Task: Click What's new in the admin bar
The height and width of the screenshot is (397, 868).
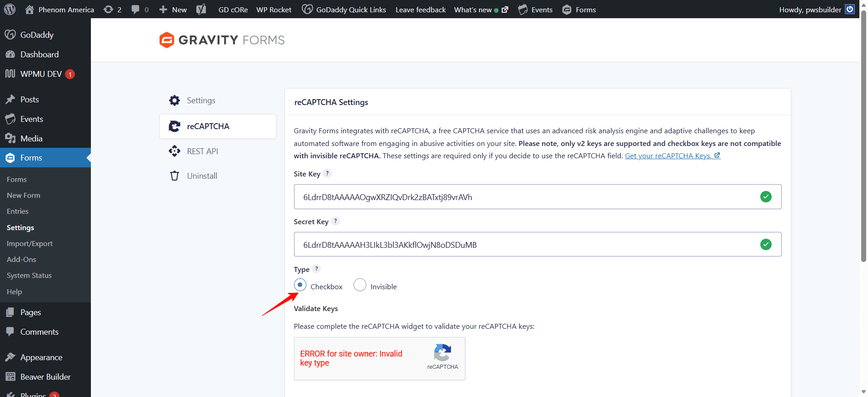Action: 481,10
